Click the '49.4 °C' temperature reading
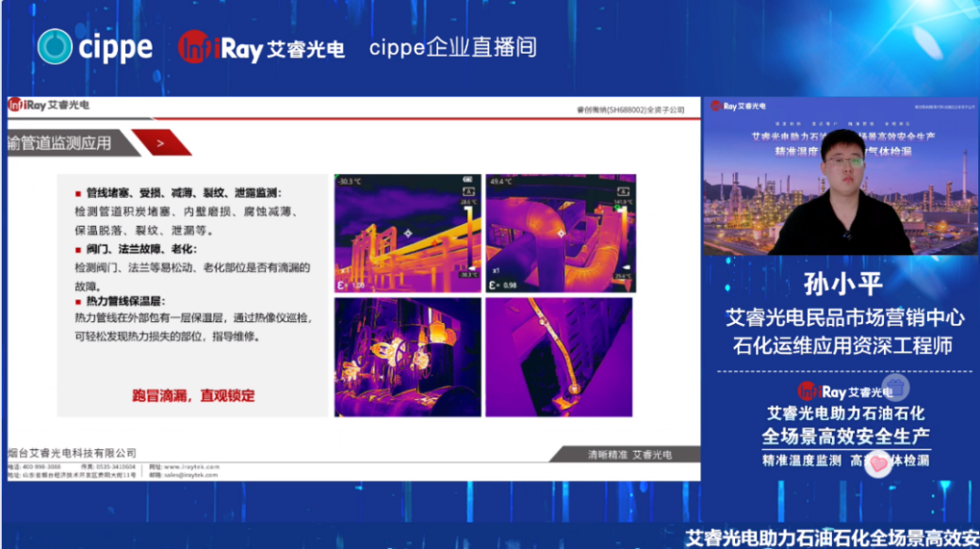Image resolution: width=980 pixels, height=549 pixels. [x=500, y=182]
